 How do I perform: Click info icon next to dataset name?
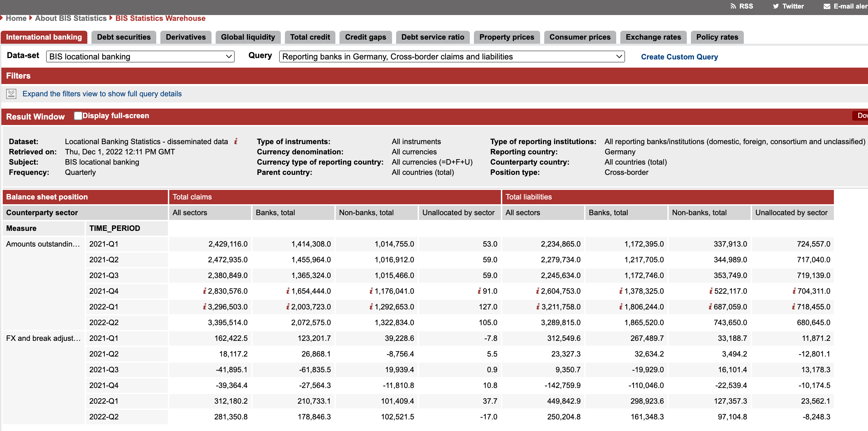click(x=236, y=141)
